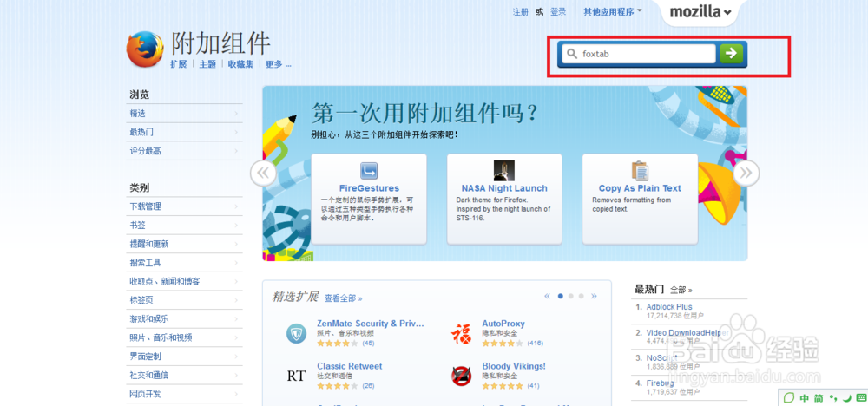Click the Classic Retweet RT icon
This screenshot has width=868, height=406.
point(296,377)
